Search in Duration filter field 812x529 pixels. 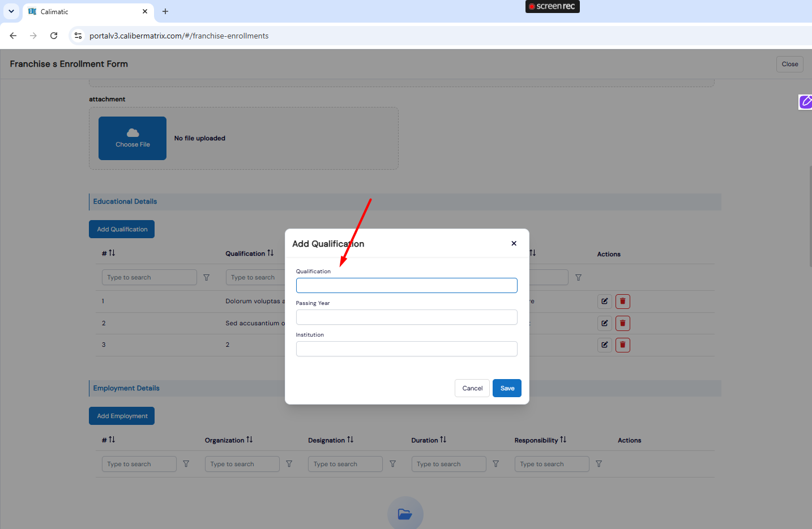[449, 464]
